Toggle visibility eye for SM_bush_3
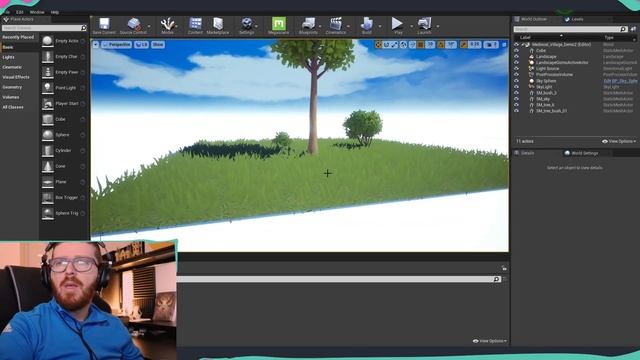This screenshot has height=360, width=640. coord(516,93)
